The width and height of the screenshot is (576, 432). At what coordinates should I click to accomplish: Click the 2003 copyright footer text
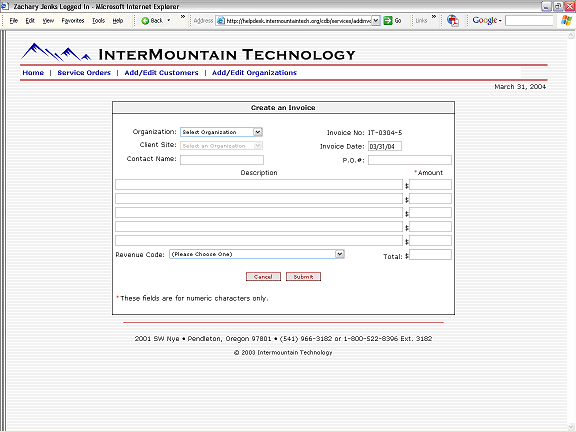pyautogui.click(x=283, y=353)
